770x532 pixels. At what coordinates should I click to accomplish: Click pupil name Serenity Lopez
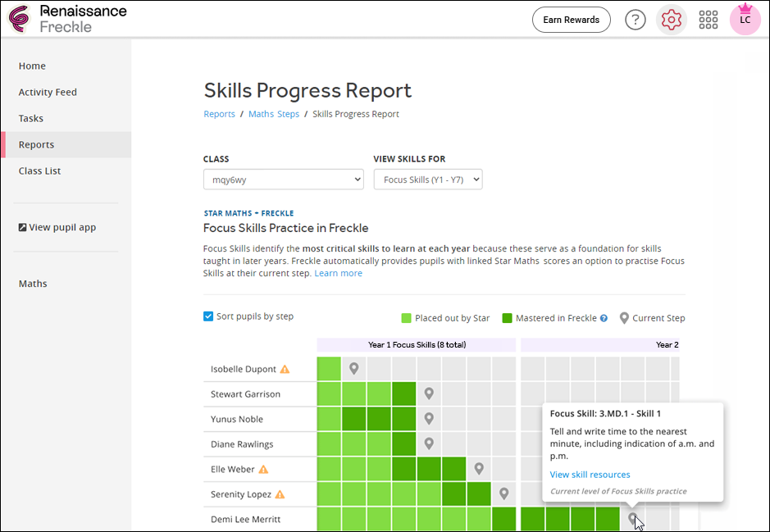241,494
